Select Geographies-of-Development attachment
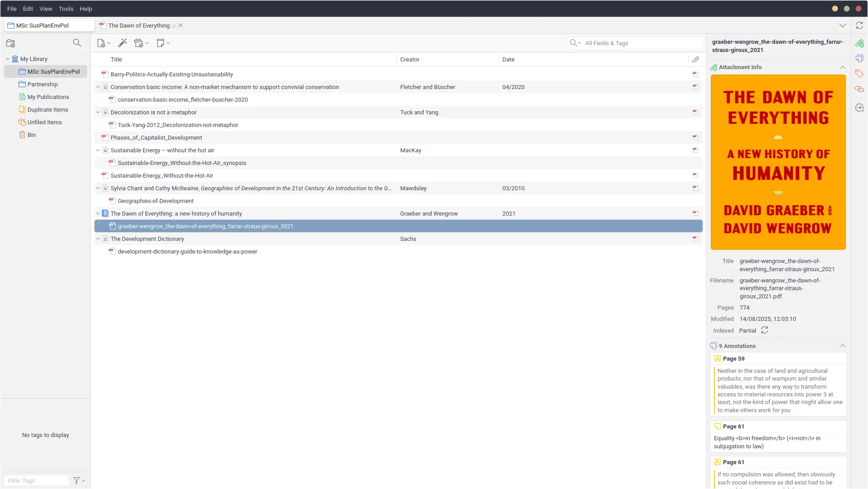Screen dimensions: 868x489 [398, 201]
